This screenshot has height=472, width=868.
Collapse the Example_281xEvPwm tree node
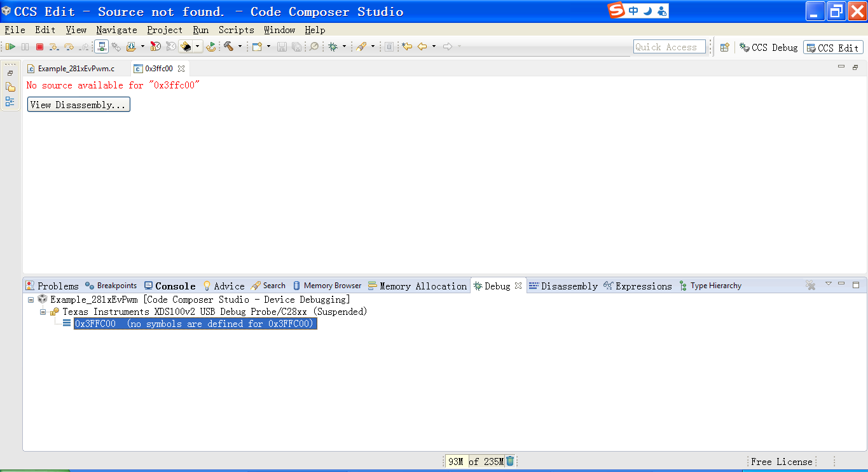click(31, 299)
